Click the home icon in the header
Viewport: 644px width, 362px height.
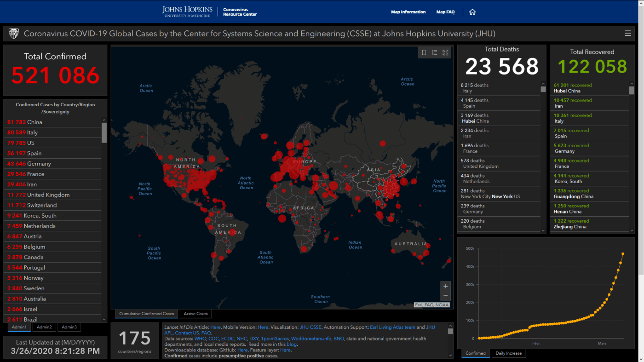[x=472, y=12]
